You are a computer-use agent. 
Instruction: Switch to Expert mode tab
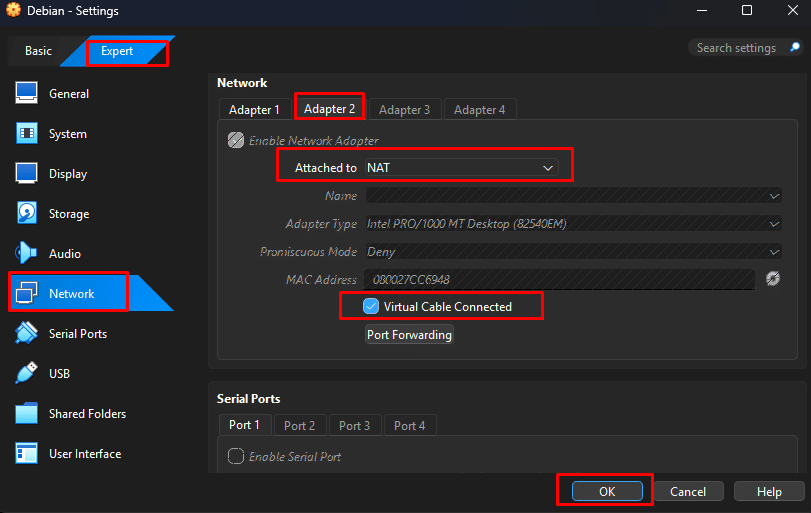[117, 51]
